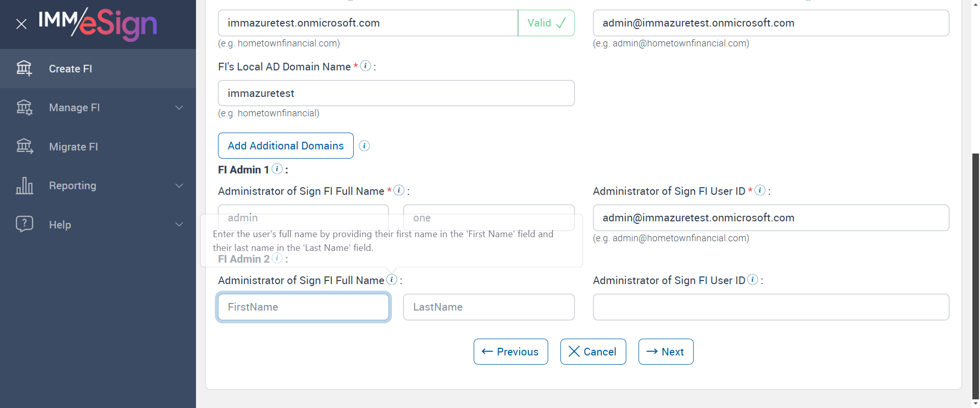This screenshot has width=980, height=408.
Task: Expand the Manage FI menu chevron
Action: [x=179, y=108]
